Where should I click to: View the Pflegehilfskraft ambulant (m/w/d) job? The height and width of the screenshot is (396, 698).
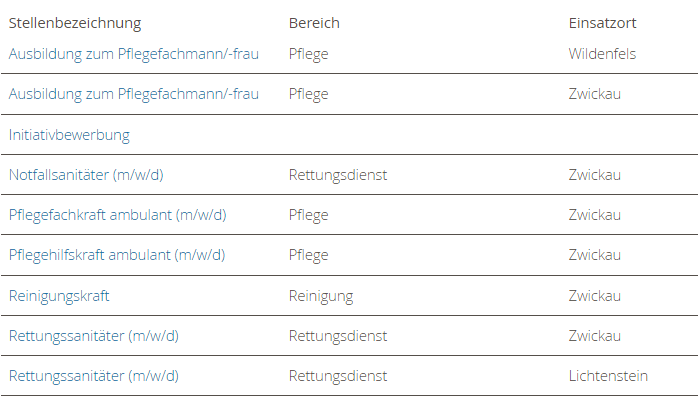(117, 255)
